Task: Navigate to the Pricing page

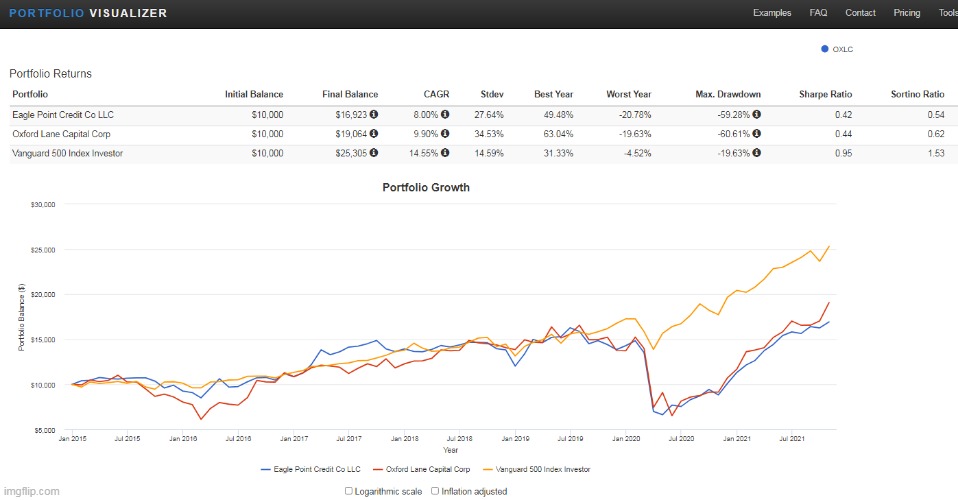Action: (x=906, y=13)
